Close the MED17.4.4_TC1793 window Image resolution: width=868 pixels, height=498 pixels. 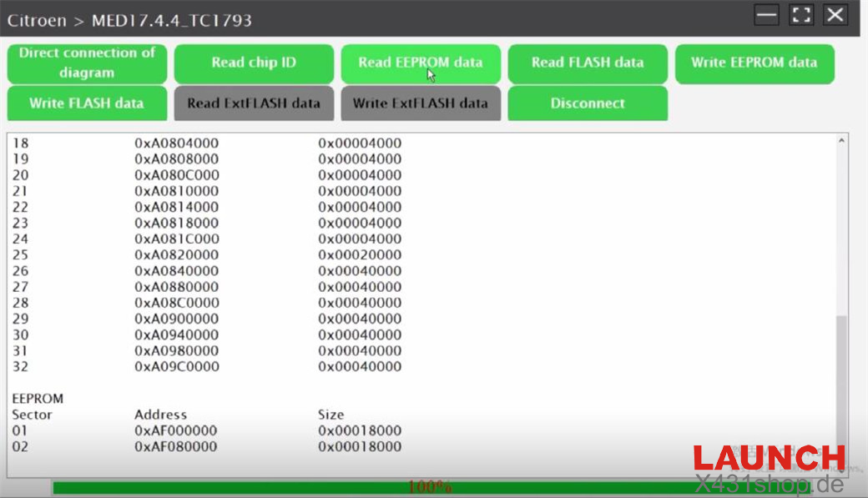pyautogui.click(x=835, y=15)
